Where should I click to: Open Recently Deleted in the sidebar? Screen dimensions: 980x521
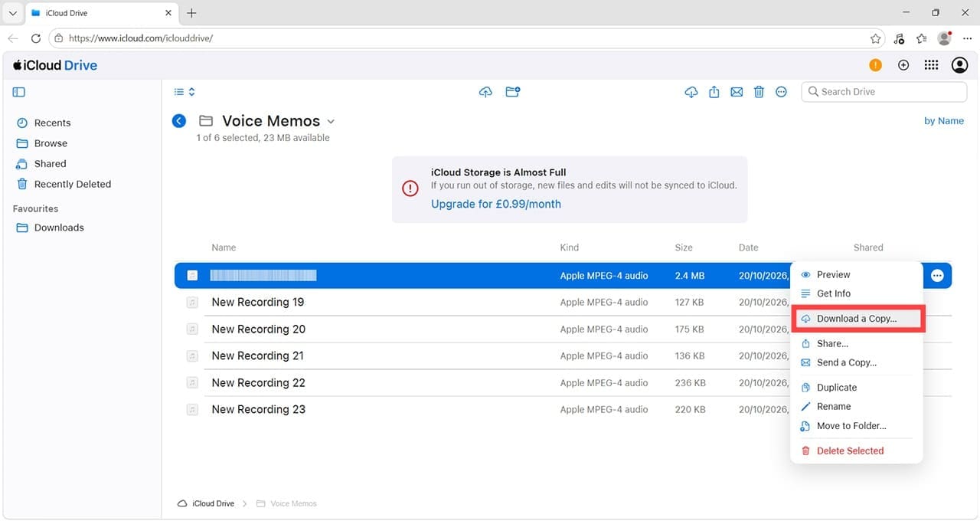click(73, 185)
